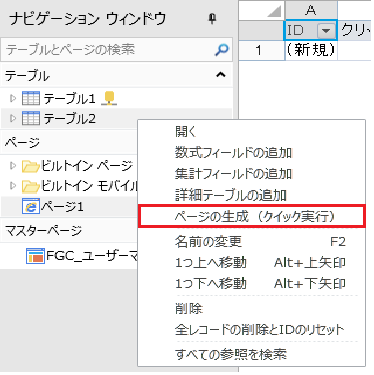Select the テーブル2 row label
Screen dimensions: 374x375
pos(70,119)
